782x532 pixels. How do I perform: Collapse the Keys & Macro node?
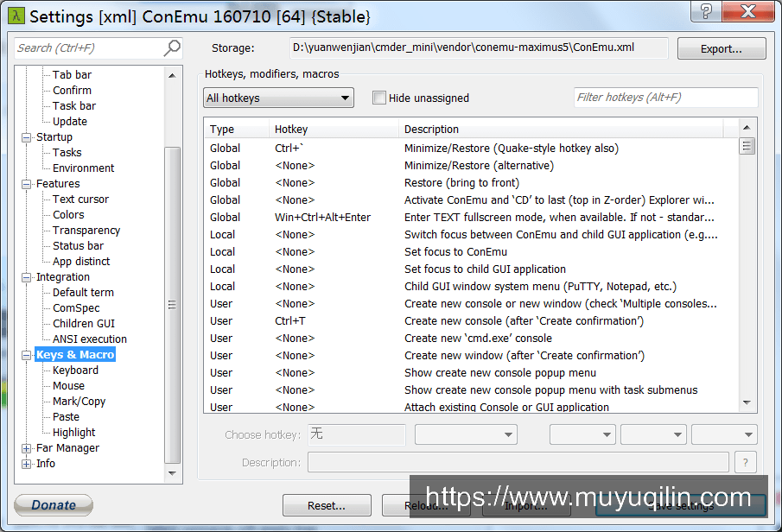(27, 355)
